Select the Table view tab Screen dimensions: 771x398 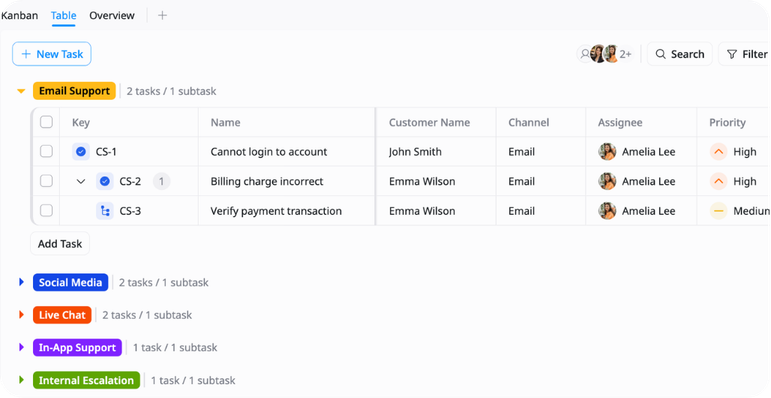point(63,15)
